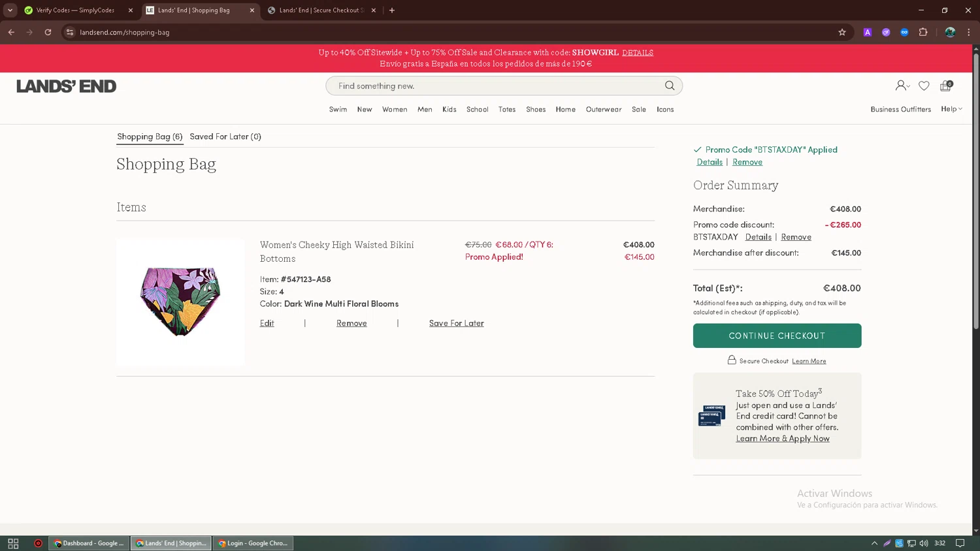Switch to Lands' End Secure Checkout tab
Image resolution: width=980 pixels, height=551 pixels.
click(320, 10)
